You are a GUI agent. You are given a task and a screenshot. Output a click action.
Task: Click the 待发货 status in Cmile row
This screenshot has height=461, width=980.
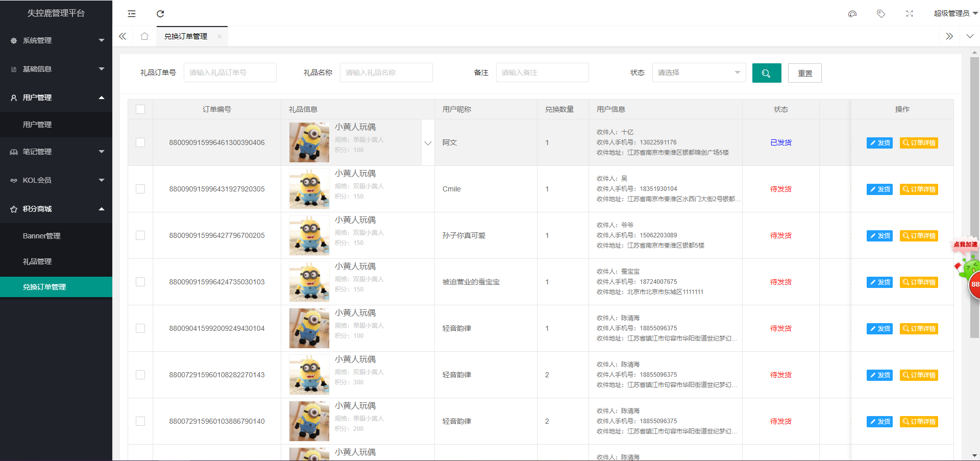tap(781, 189)
